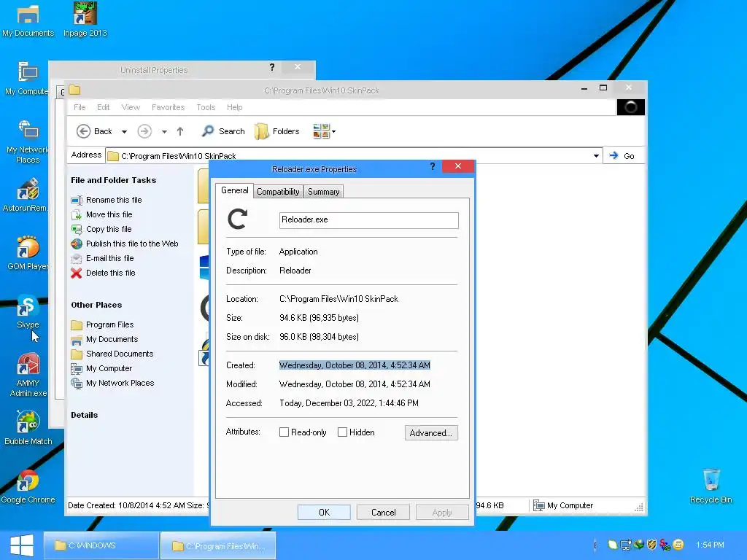Select the Google Chrome desktop shortcut
Image resolution: width=747 pixels, height=560 pixels.
point(28,486)
